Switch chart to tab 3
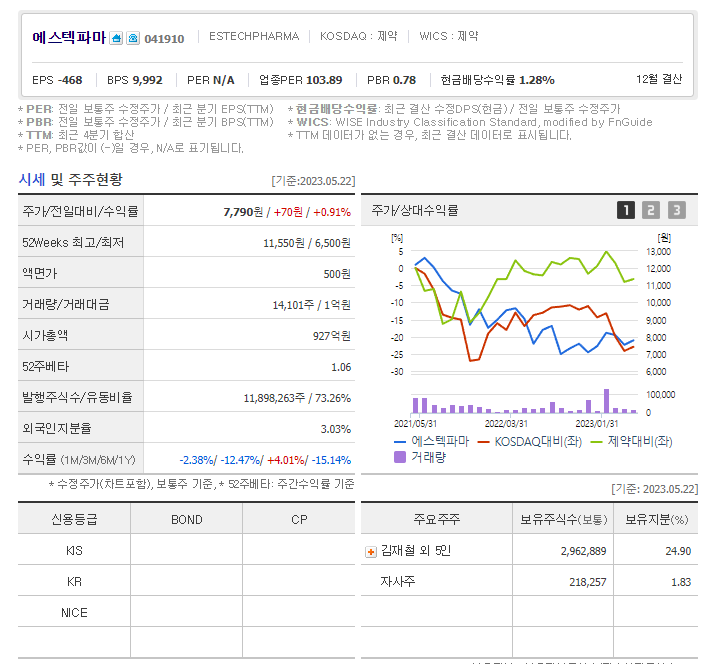The image size is (706, 664). coord(676,210)
